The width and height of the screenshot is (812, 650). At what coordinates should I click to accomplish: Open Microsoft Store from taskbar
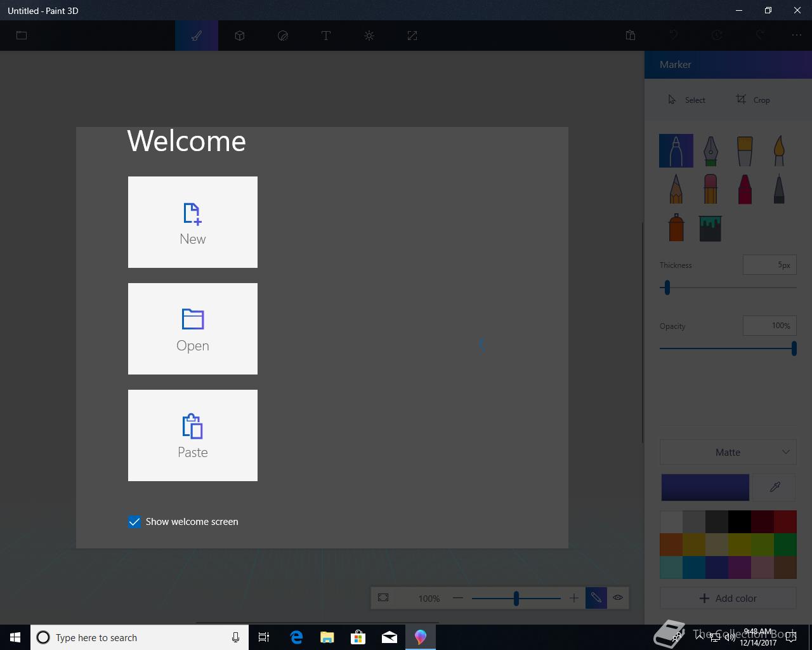click(358, 637)
